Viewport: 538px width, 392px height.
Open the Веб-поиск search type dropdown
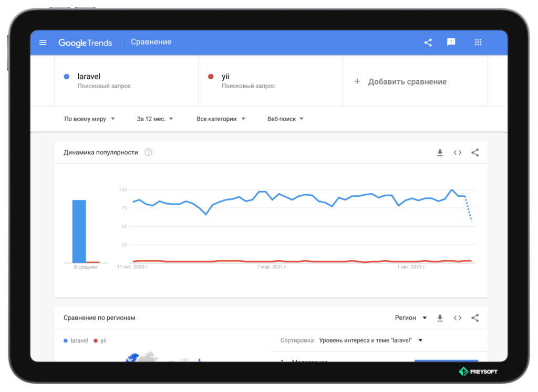[285, 119]
